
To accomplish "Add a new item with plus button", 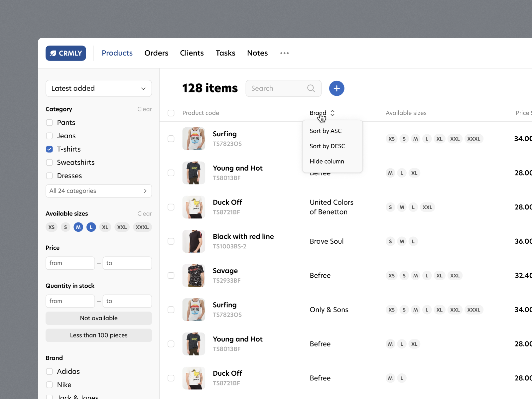I will (x=336, y=88).
